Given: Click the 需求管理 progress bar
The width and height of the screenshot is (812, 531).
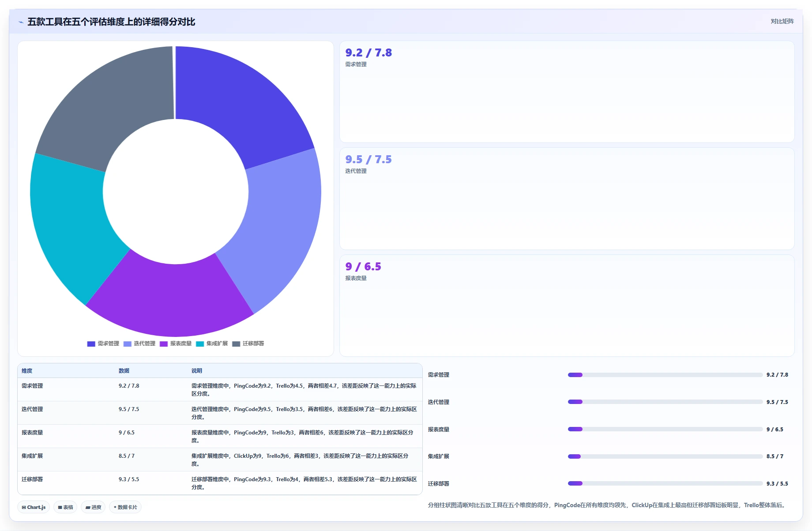Looking at the screenshot, I should pyautogui.click(x=665, y=375).
